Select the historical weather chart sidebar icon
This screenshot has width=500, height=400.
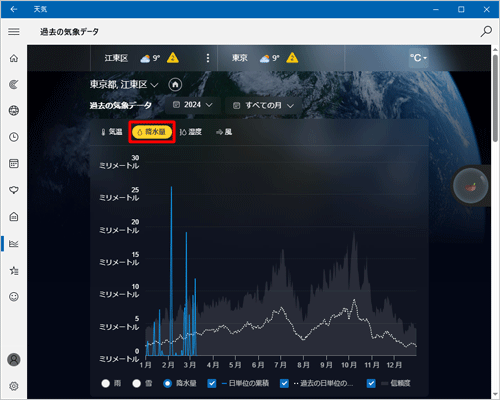tap(14, 244)
